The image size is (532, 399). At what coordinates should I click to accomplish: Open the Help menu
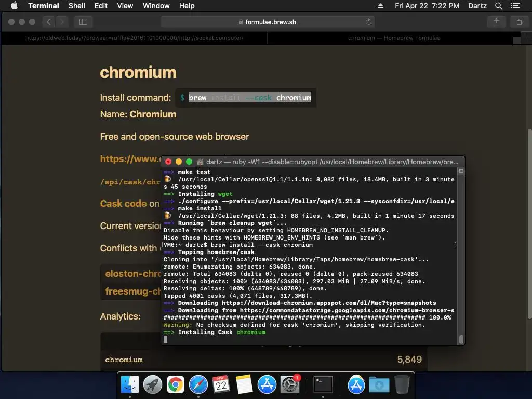coord(187,6)
